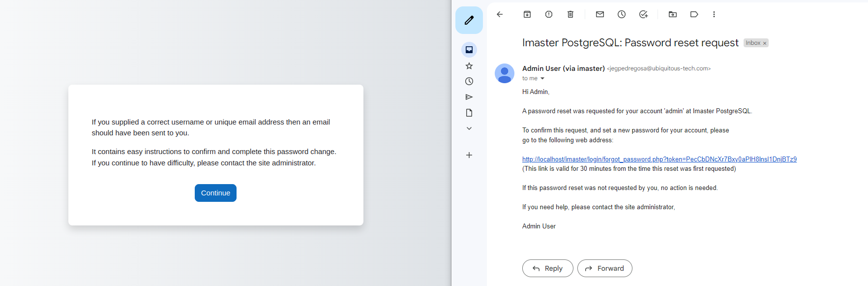Remove the Inbox label with x
The width and height of the screenshot is (868, 286).
click(x=765, y=43)
